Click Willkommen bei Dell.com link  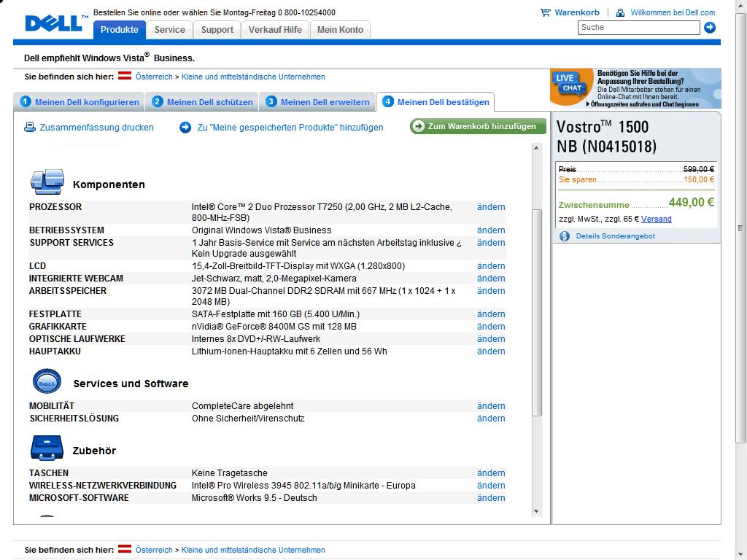point(673,12)
